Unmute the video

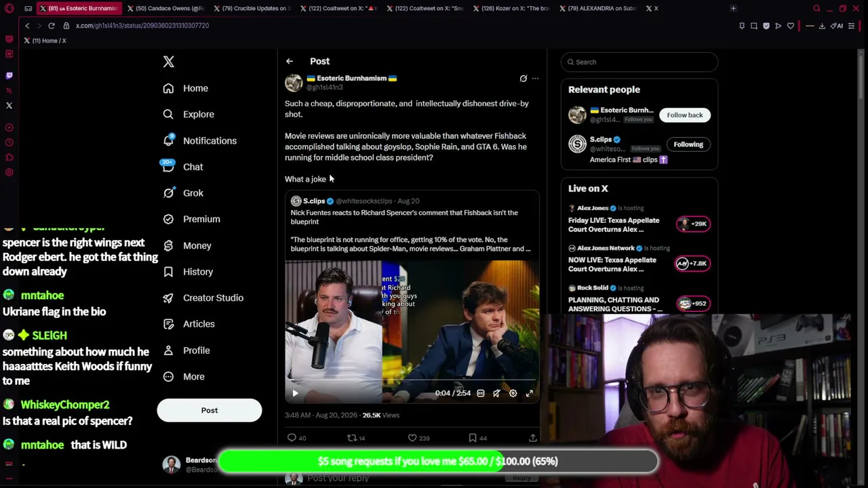click(497, 393)
